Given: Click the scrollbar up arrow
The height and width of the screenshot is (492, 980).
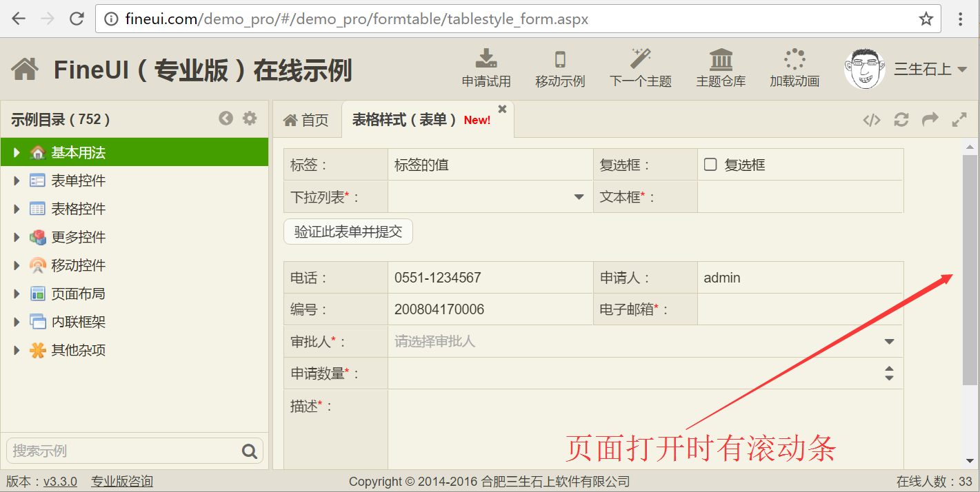Looking at the screenshot, I should pyautogui.click(x=970, y=147).
